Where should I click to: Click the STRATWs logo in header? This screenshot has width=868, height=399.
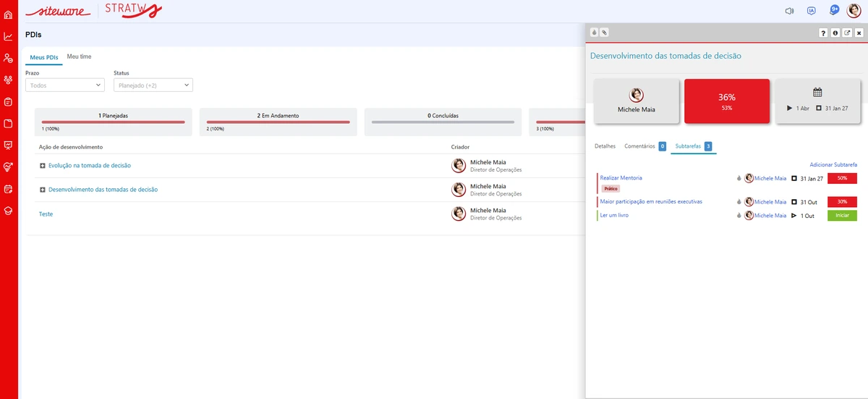point(133,10)
